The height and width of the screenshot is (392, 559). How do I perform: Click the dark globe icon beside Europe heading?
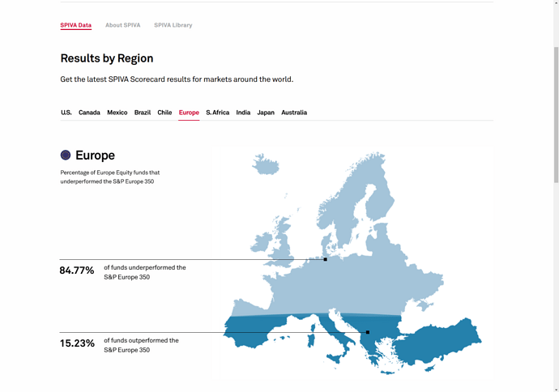[66, 155]
